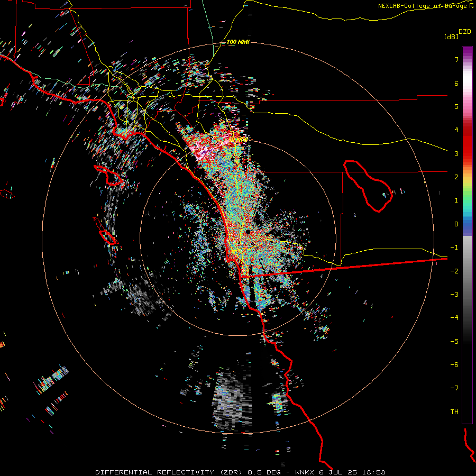
Task: Click the 1 value on the legend
Action: pos(456,200)
